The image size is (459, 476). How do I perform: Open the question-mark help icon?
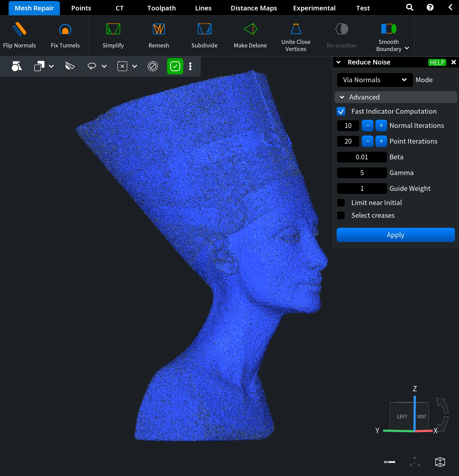click(430, 8)
